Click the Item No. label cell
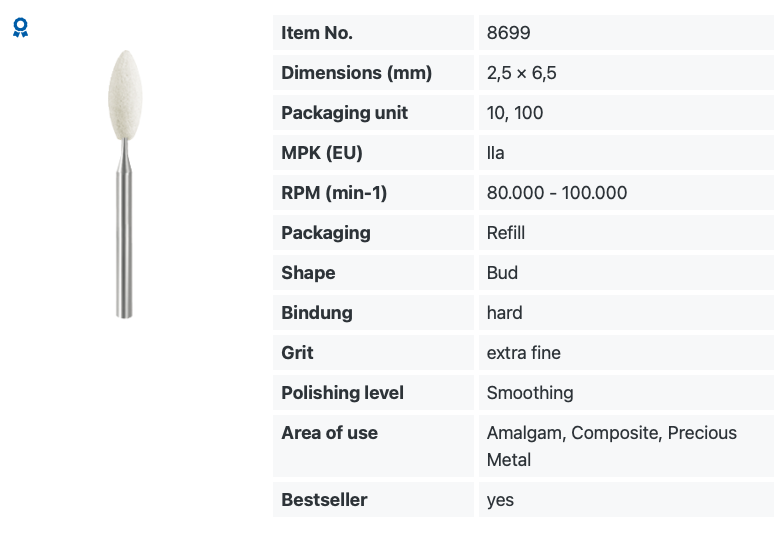778x543 pixels. (x=373, y=33)
